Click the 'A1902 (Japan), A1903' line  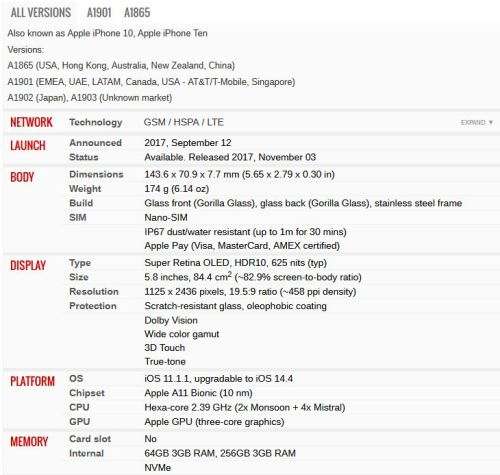pos(90,98)
